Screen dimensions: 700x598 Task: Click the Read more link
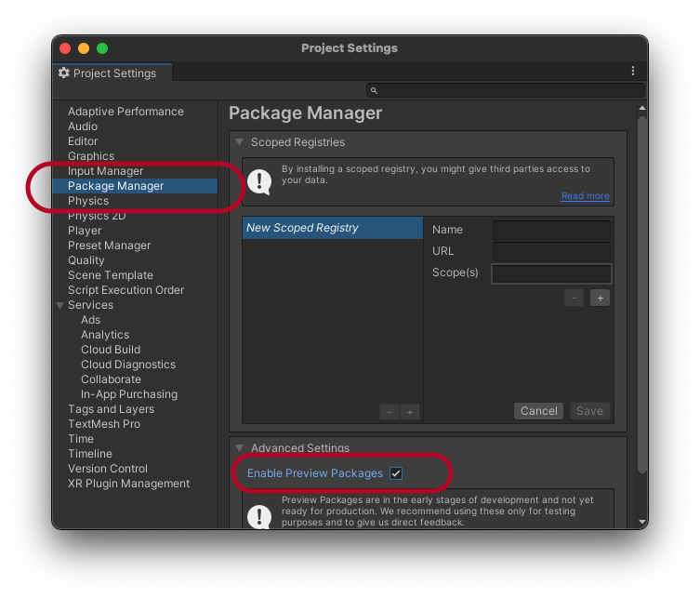586,196
